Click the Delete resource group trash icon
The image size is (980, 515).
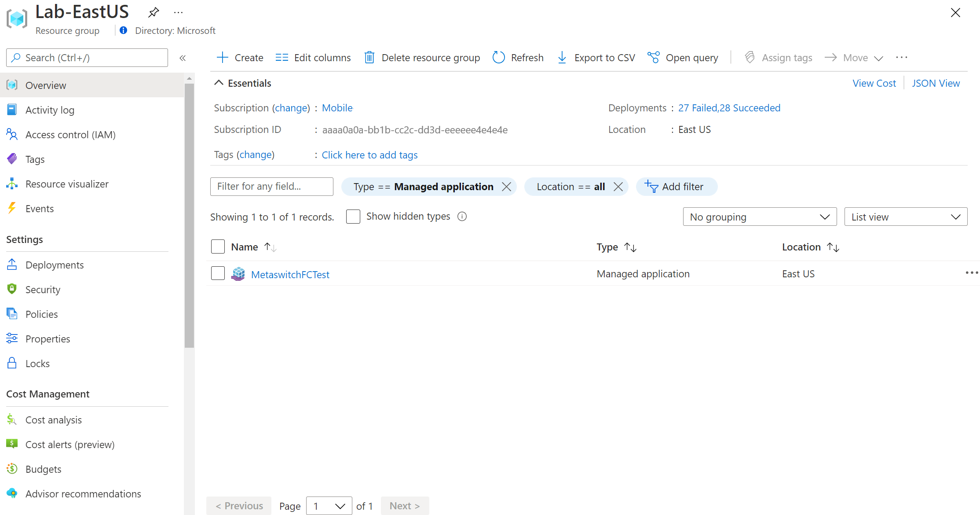369,58
